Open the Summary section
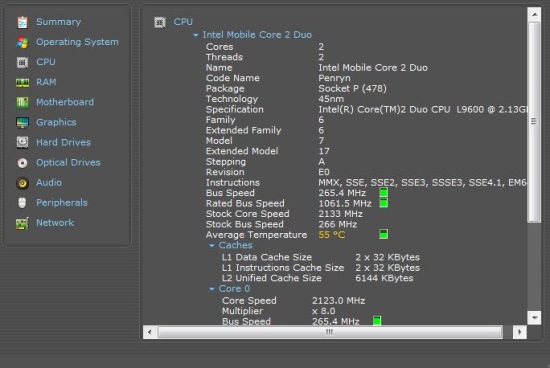 point(59,22)
